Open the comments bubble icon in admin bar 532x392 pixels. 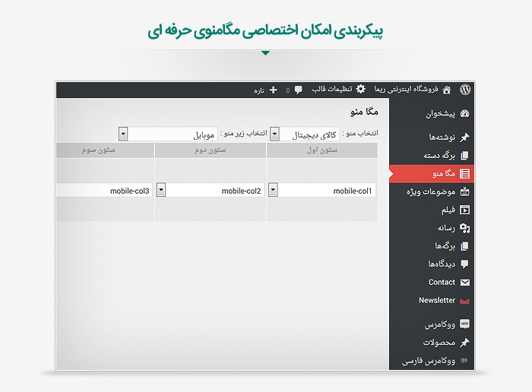point(298,90)
